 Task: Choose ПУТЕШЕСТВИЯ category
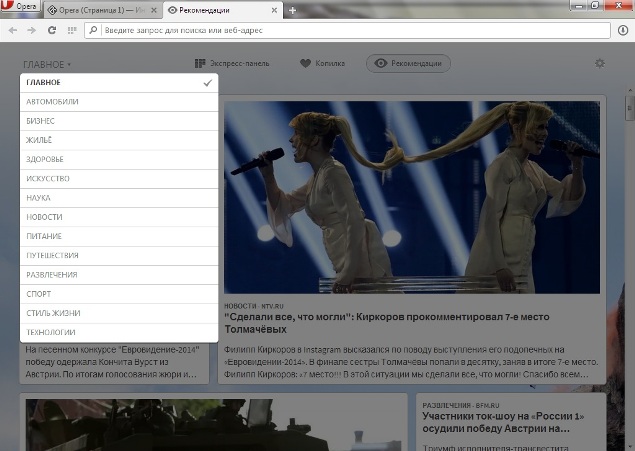coord(119,255)
